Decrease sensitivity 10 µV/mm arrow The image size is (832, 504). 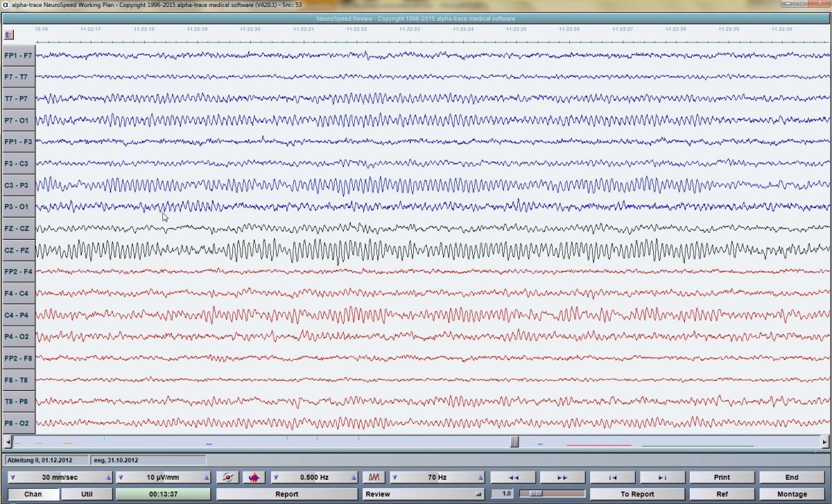[121, 477]
